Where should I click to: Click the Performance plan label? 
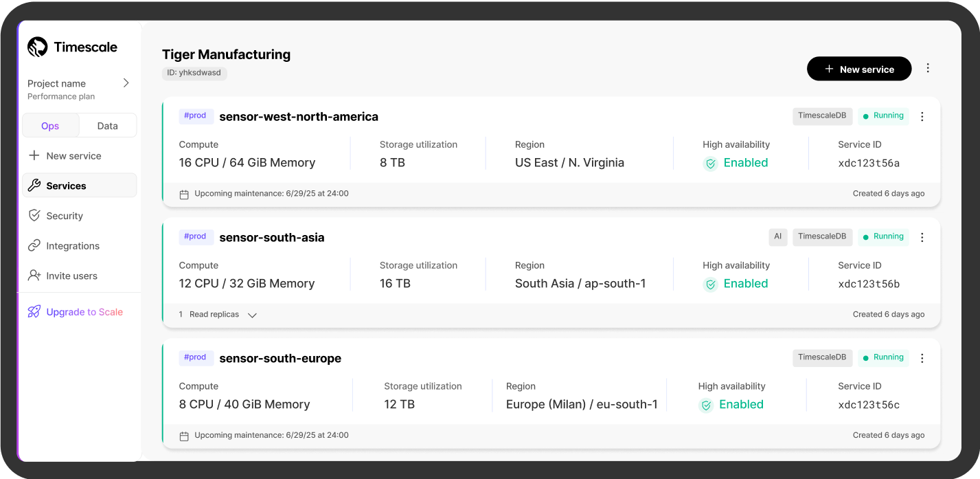point(61,97)
